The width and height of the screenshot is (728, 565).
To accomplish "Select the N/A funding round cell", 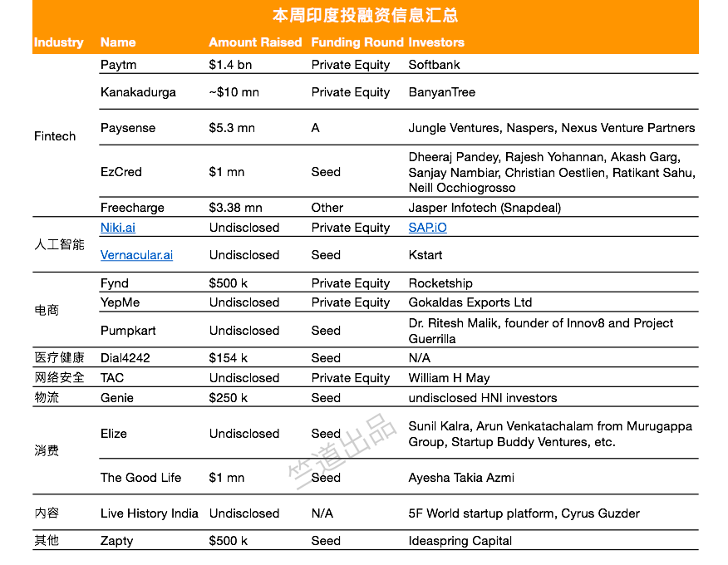I will (322, 513).
